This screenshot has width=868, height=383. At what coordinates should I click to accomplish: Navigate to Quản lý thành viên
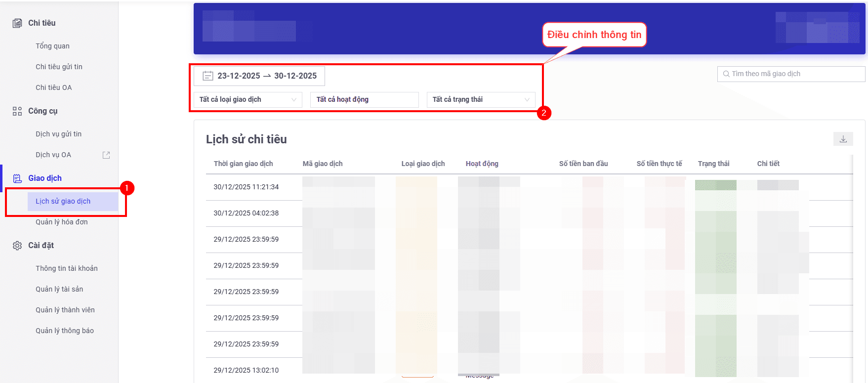pos(65,310)
